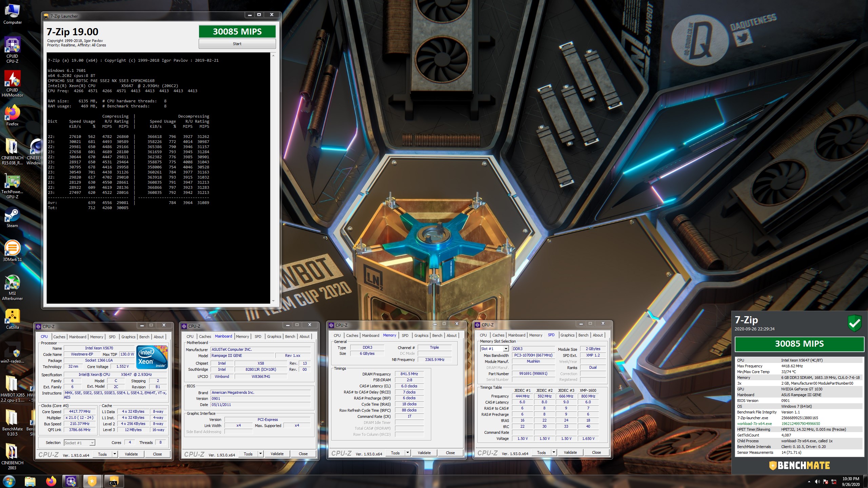868x488 pixels.
Task: Open Firefox from the taskbar
Action: pyautogui.click(x=51, y=481)
